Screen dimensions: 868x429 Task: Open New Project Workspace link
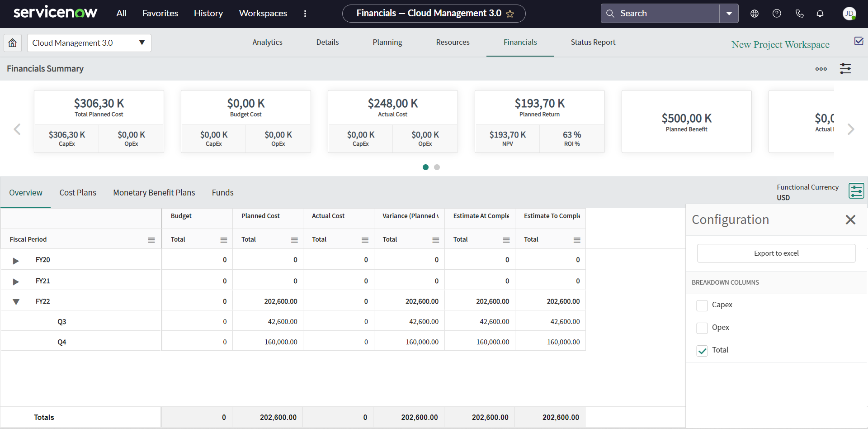tap(780, 44)
